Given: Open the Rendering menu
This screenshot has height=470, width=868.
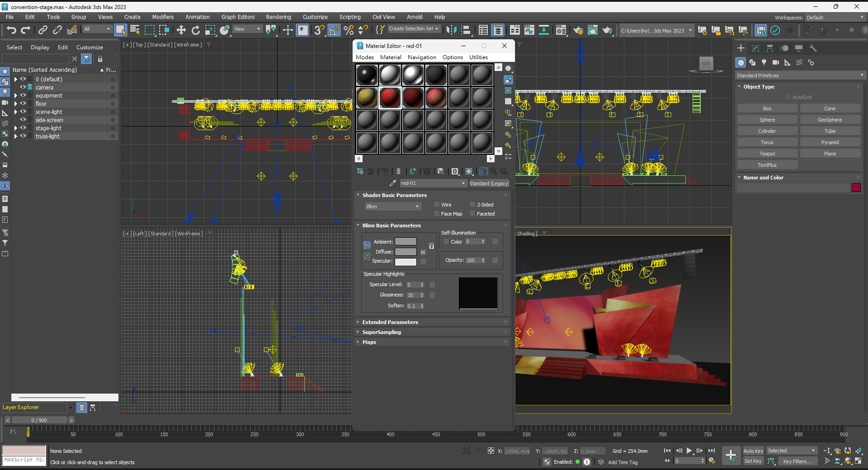Looking at the screenshot, I should 278,17.
